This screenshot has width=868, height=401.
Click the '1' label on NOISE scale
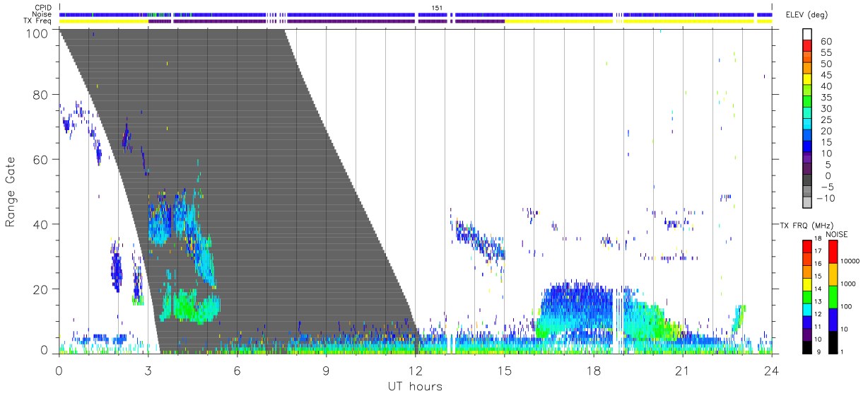click(842, 351)
